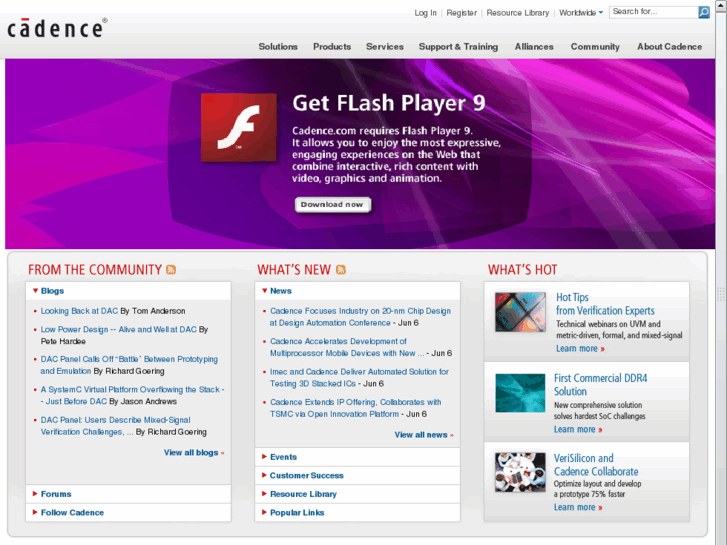727x545 pixels.
Task: Click the Log In link
Action: [426, 13]
